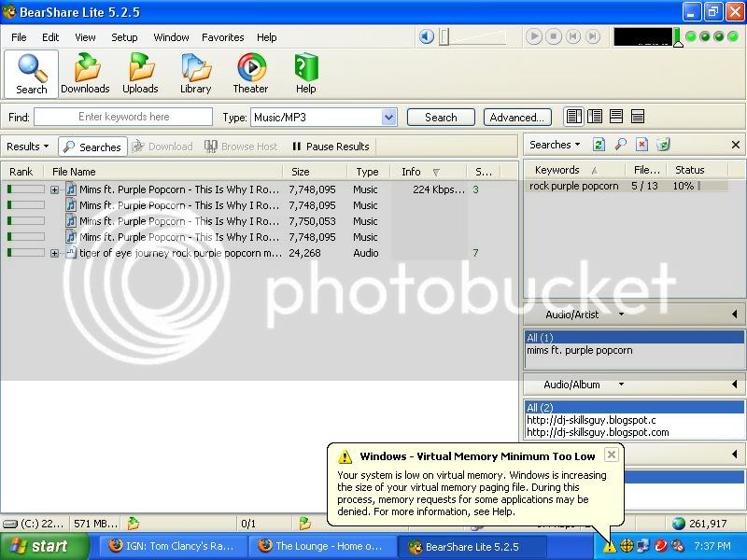This screenshot has width=747, height=560.
Task: Toggle the Searches pane button
Action: [x=92, y=147]
